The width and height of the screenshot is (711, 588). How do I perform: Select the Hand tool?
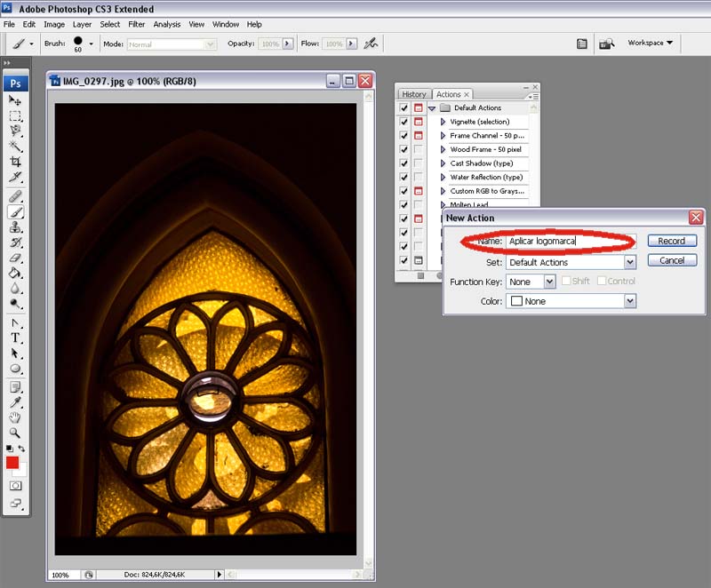[15, 417]
